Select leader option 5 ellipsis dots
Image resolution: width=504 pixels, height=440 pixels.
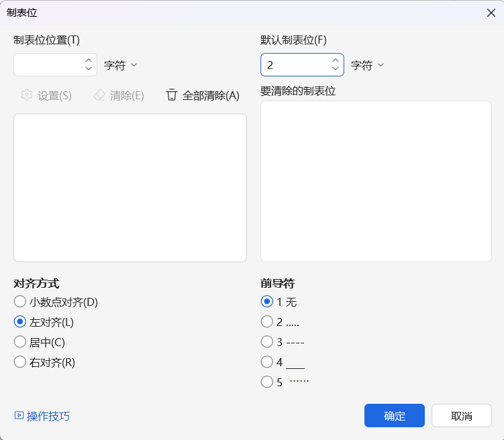click(x=267, y=382)
